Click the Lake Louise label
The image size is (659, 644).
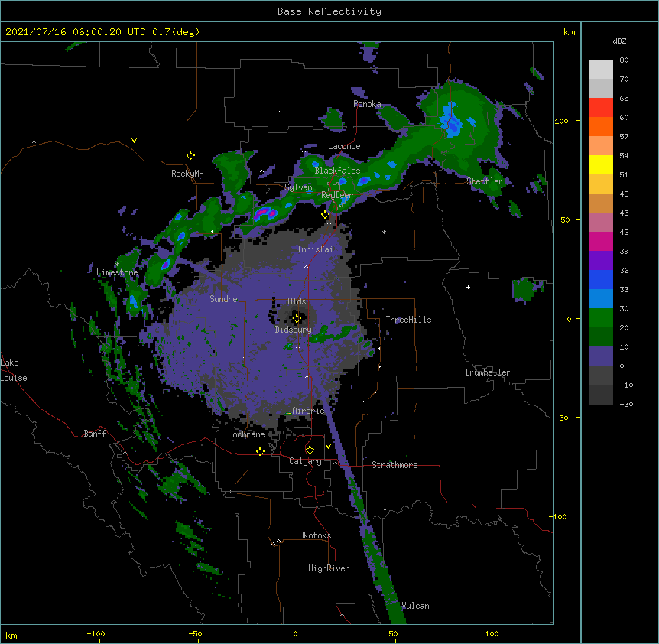tap(14, 370)
